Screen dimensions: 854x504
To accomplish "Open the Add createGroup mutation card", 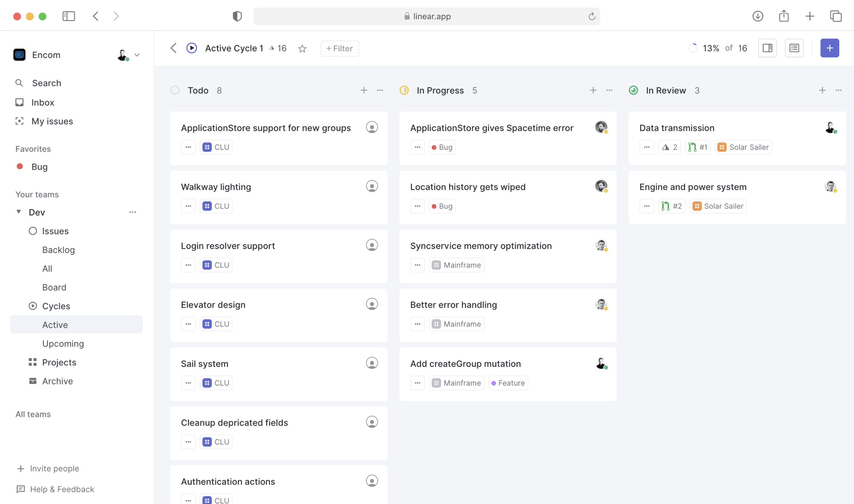I will (x=508, y=374).
